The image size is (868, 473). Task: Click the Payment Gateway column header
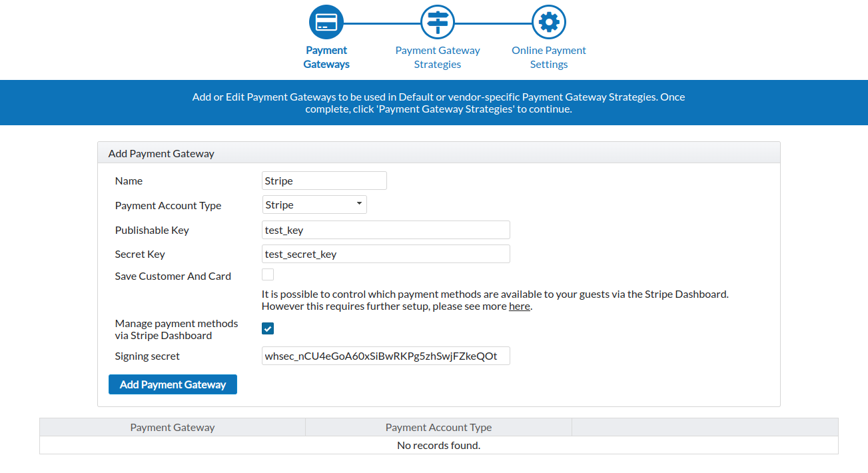173,427
